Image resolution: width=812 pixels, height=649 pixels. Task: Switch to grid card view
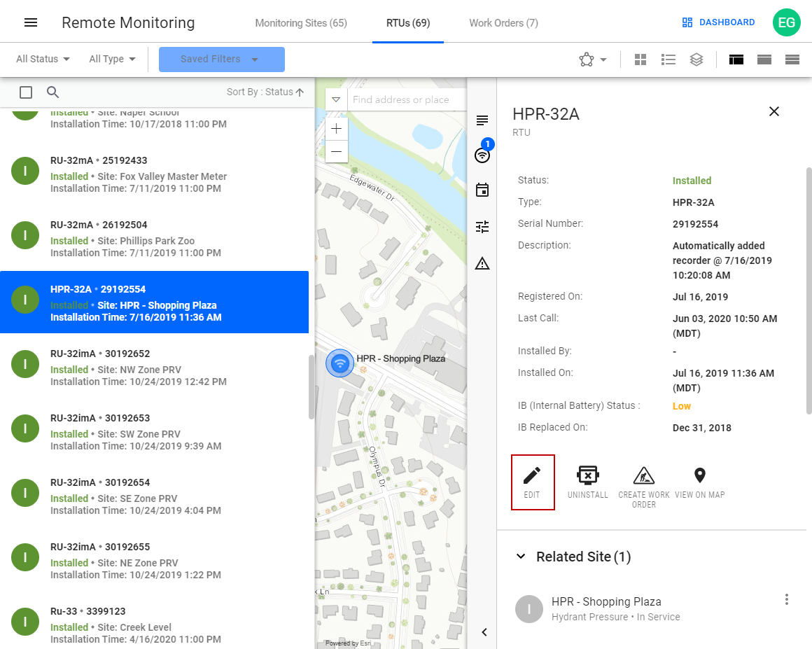point(640,60)
